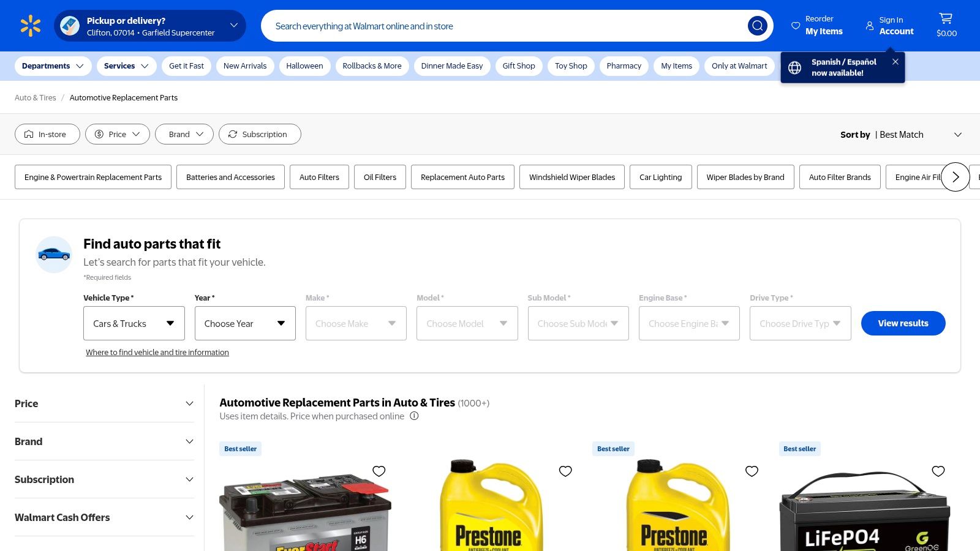
Task: Click the View results button
Action: pos(903,323)
